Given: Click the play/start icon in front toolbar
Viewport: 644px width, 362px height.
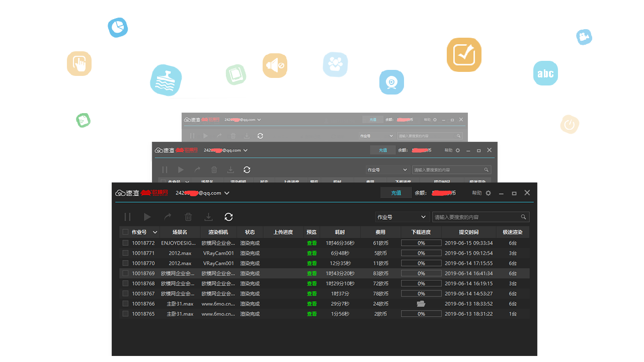Looking at the screenshot, I should pyautogui.click(x=147, y=217).
